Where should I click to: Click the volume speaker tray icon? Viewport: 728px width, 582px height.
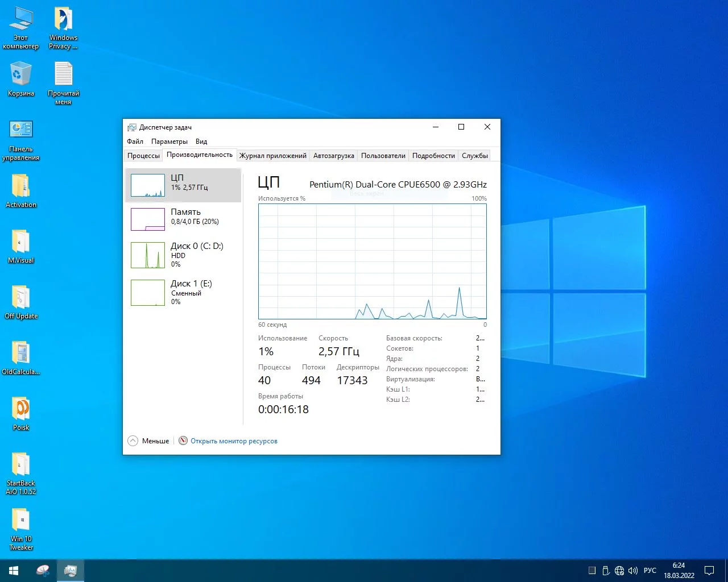click(632, 571)
